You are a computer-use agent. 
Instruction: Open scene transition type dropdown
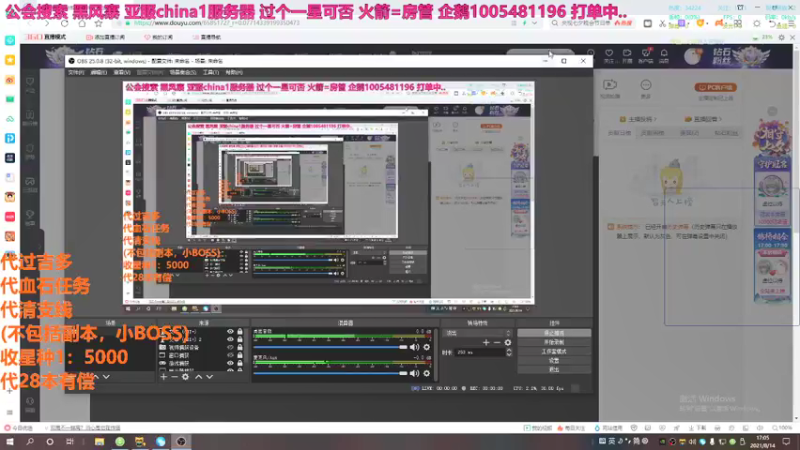coord(478,333)
